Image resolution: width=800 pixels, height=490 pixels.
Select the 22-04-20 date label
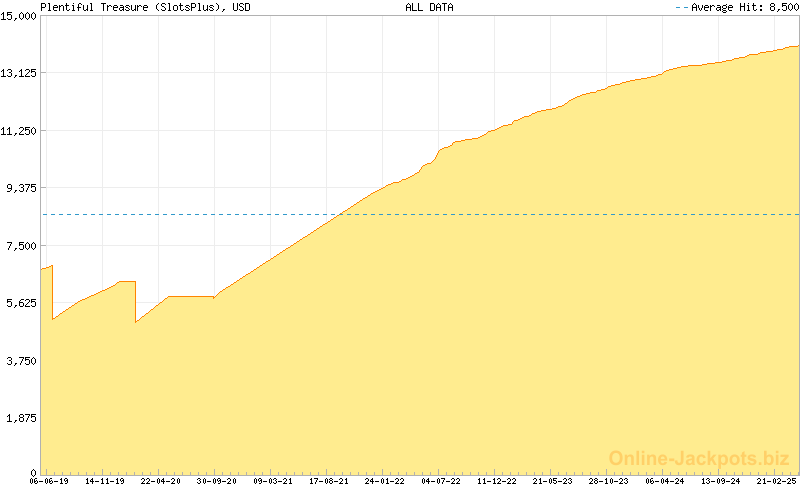click(161, 481)
